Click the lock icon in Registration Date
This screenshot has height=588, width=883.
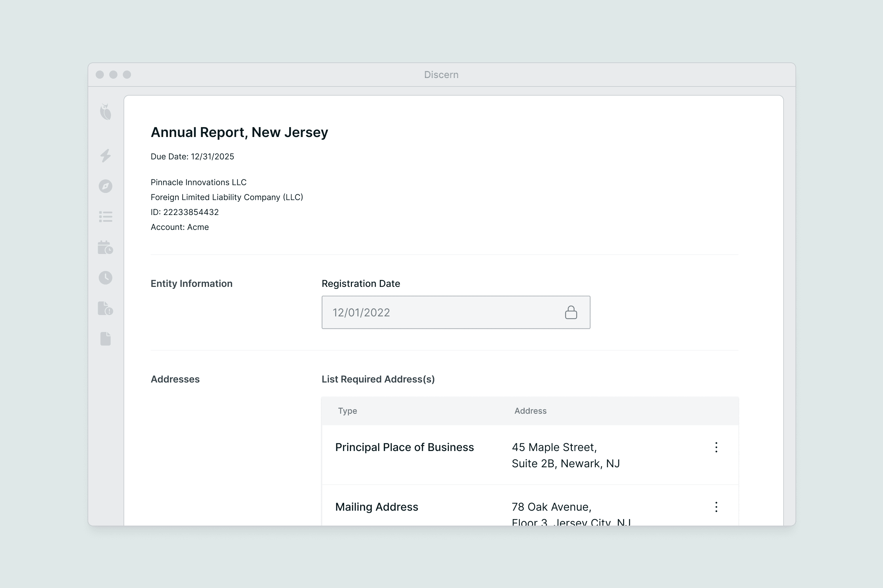(x=571, y=312)
